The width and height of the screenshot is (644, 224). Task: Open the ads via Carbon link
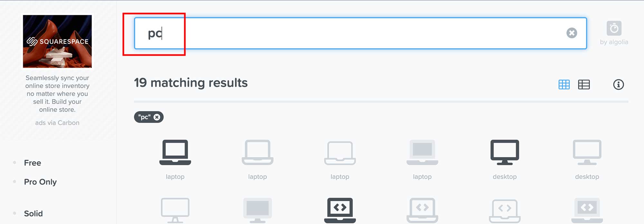point(57,123)
